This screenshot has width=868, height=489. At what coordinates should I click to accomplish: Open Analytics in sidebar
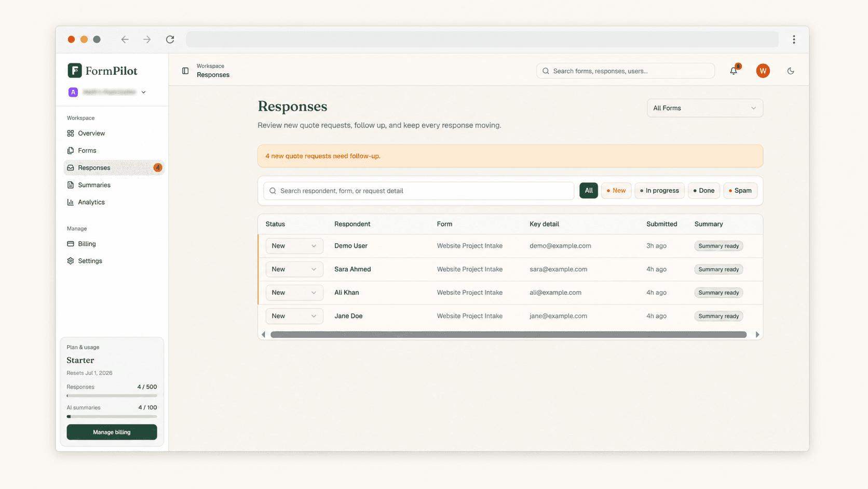point(114,202)
